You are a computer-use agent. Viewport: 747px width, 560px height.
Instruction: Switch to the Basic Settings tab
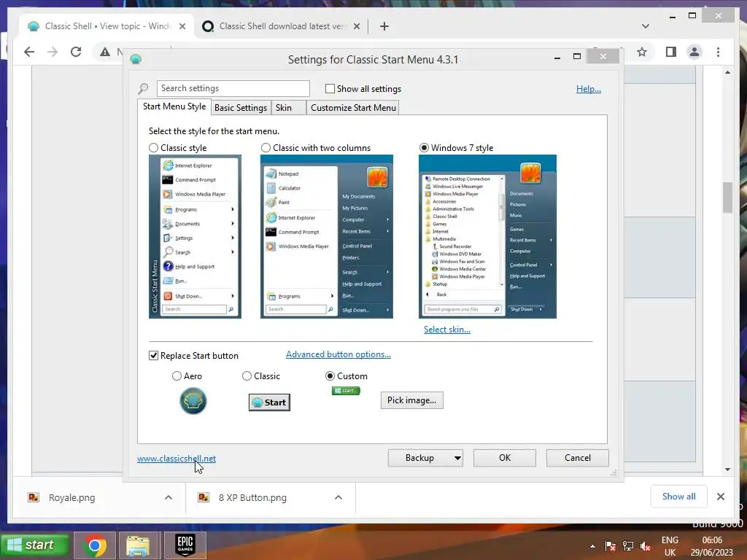pos(241,108)
